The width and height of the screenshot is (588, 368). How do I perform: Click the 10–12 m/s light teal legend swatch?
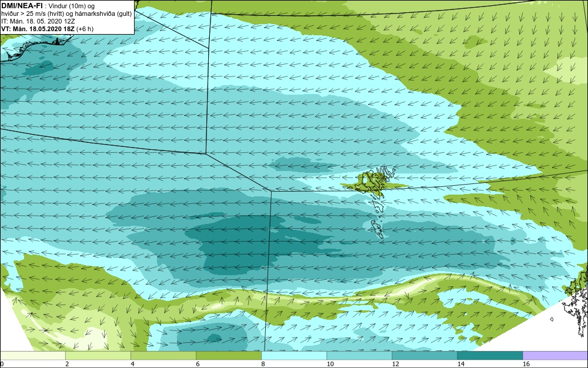click(x=359, y=356)
